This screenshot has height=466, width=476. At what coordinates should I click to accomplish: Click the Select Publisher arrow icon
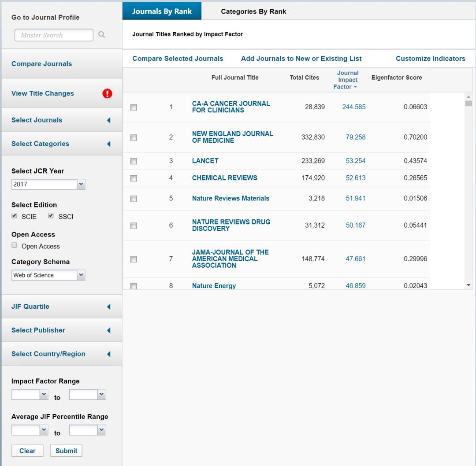108,330
